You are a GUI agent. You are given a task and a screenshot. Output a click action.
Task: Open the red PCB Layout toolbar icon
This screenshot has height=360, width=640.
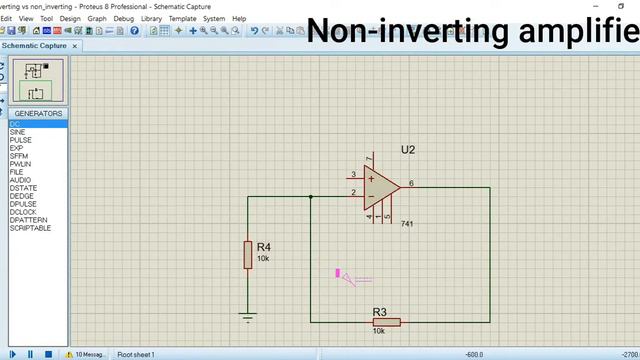(x=57, y=31)
